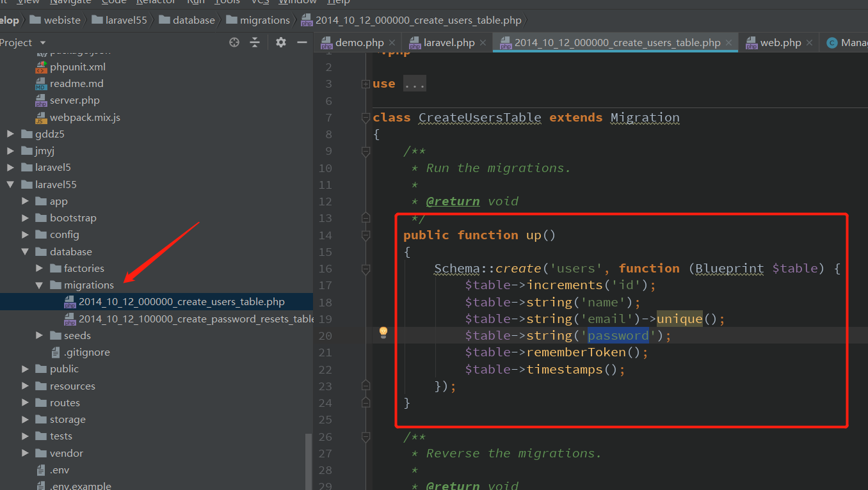Click the lightbulb intention icon on line 20
Screen dimensions: 868x490
pos(383,332)
